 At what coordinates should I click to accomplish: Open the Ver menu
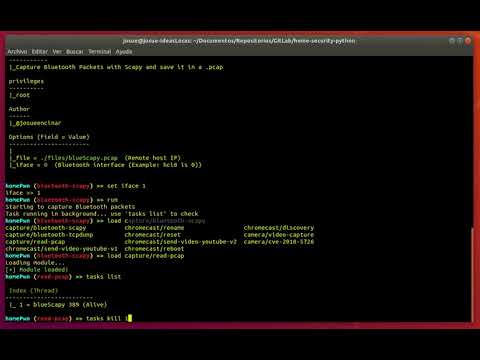point(57,52)
